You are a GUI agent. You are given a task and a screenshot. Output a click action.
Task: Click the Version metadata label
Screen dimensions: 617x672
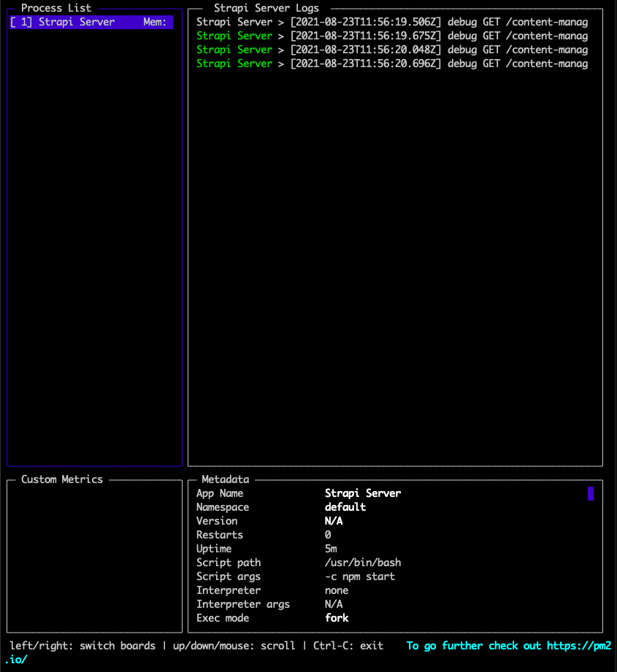pos(217,521)
